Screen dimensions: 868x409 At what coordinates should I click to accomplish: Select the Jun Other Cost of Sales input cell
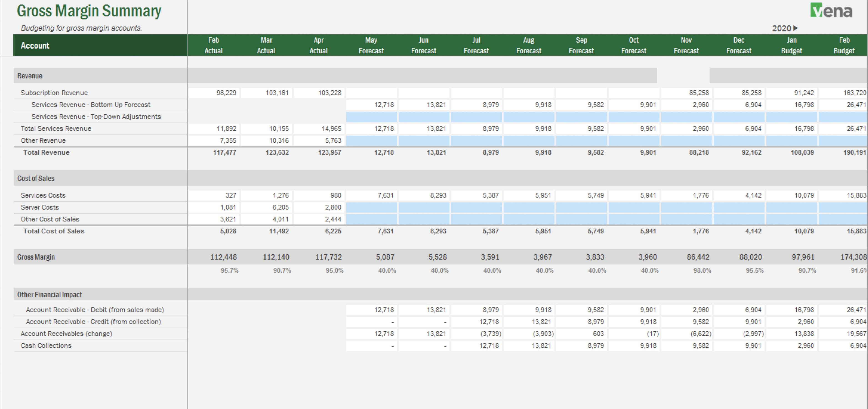[x=424, y=219]
